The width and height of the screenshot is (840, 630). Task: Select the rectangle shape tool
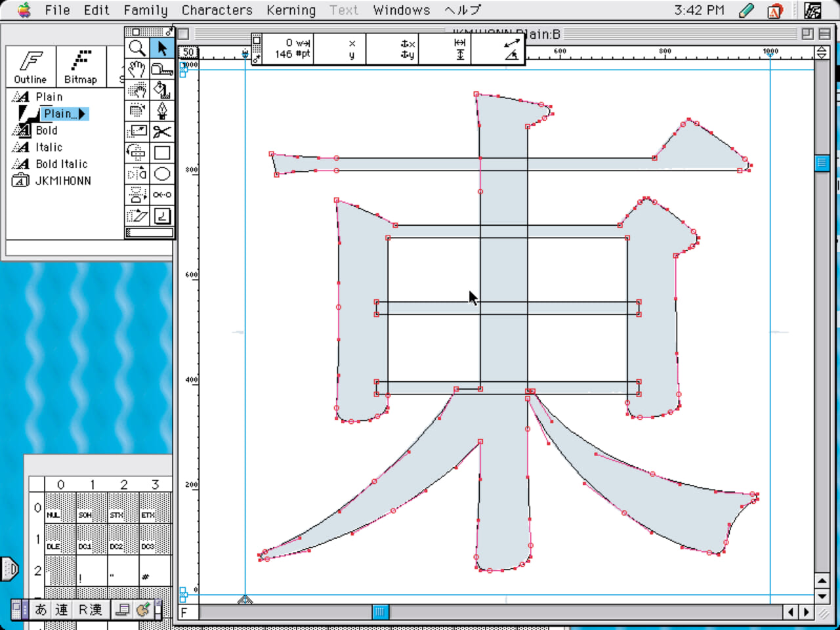click(x=162, y=153)
